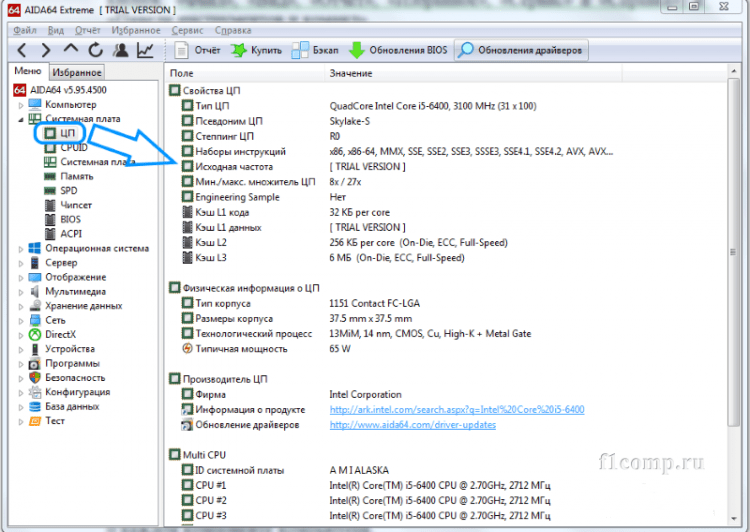Open the user icon in the toolbar

tap(121, 50)
